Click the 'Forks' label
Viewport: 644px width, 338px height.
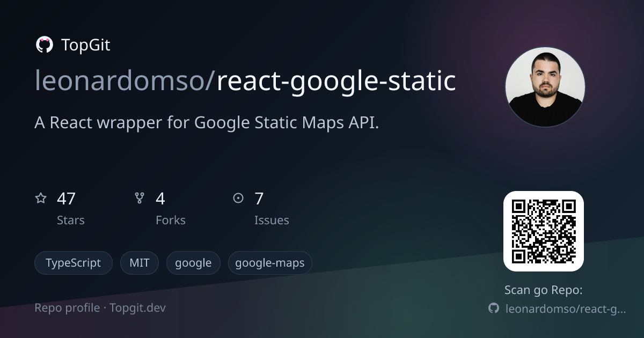(x=171, y=220)
